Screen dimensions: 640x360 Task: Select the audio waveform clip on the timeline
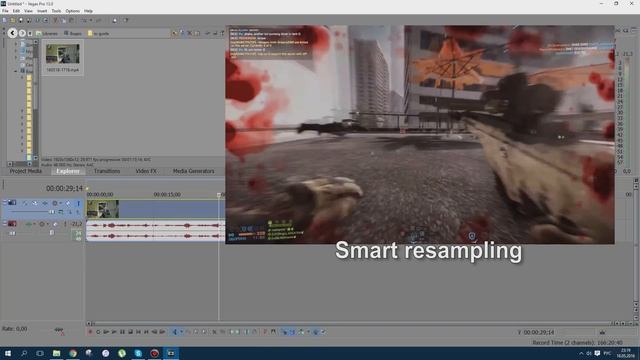pyautogui.click(x=156, y=231)
